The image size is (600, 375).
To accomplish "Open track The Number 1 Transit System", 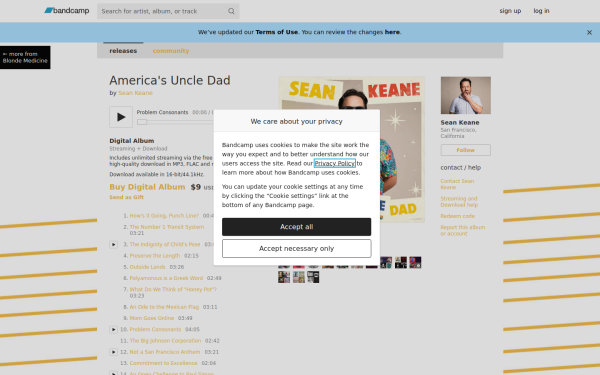I will 166,227.
